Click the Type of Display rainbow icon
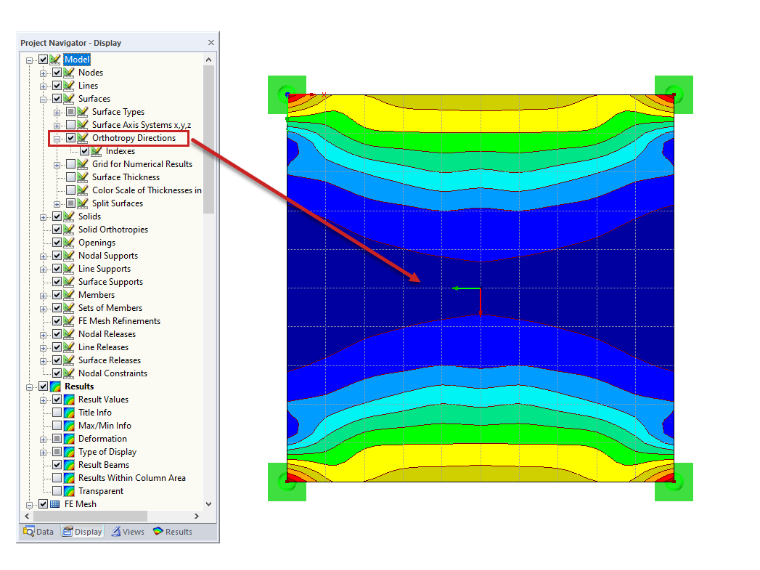Viewport: 760px width, 570px height. [x=69, y=452]
